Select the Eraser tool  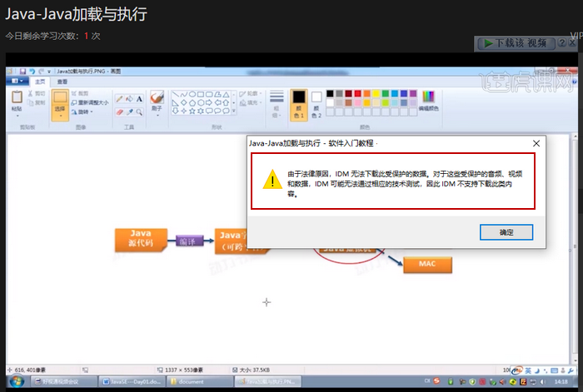pos(119,112)
